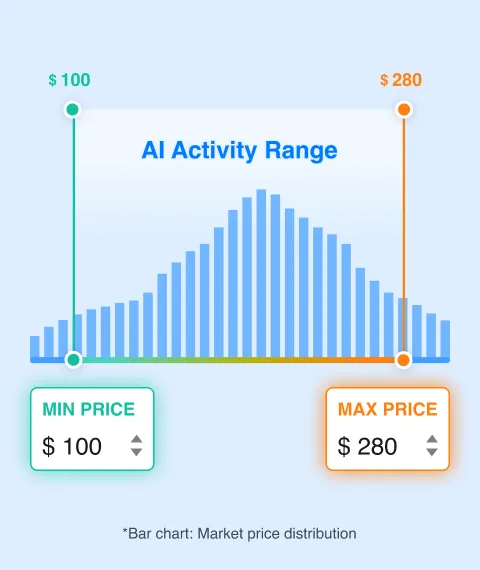The image size is (480, 570).
Task: Click the leftmost bar of the price chart
Action: tap(35, 347)
